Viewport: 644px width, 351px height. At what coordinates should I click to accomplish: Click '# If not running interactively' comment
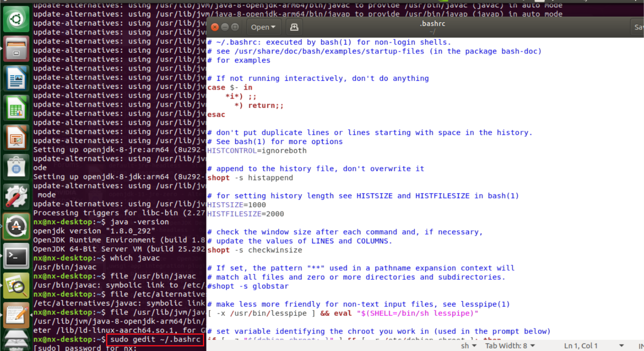[x=318, y=78]
